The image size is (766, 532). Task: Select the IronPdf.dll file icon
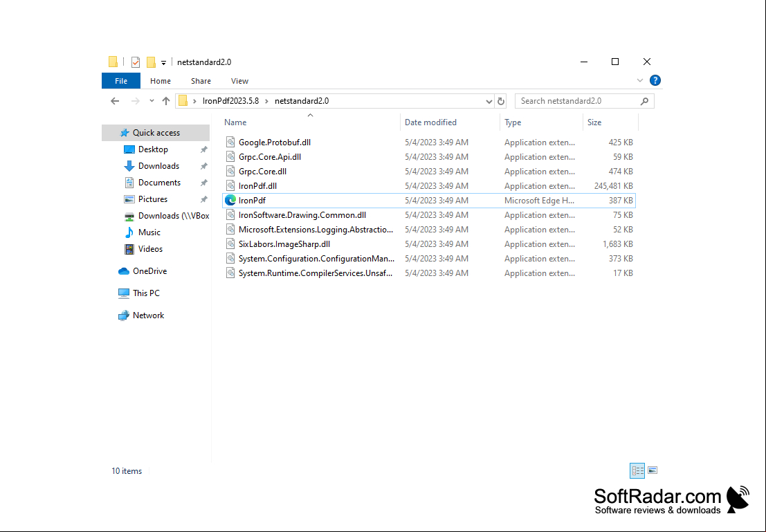coord(230,185)
